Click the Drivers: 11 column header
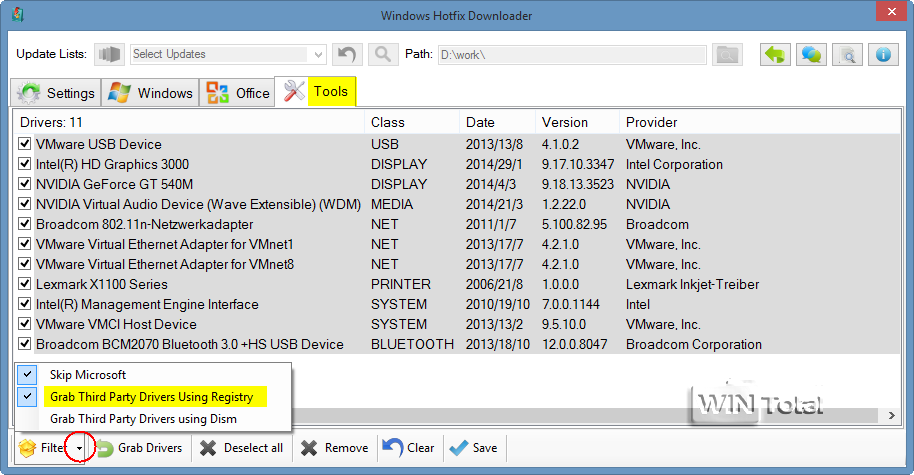Viewport: 914px width, 475px height. point(189,122)
